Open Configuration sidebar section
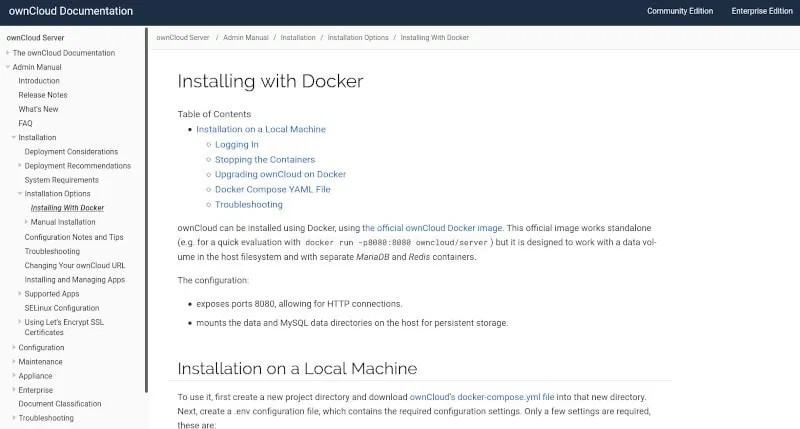Image resolution: width=800 pixels, height=429 pixels. (41, 348)
